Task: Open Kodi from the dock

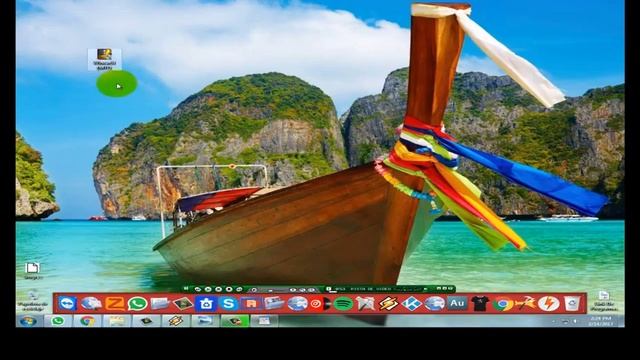Action: pos(411,303)
